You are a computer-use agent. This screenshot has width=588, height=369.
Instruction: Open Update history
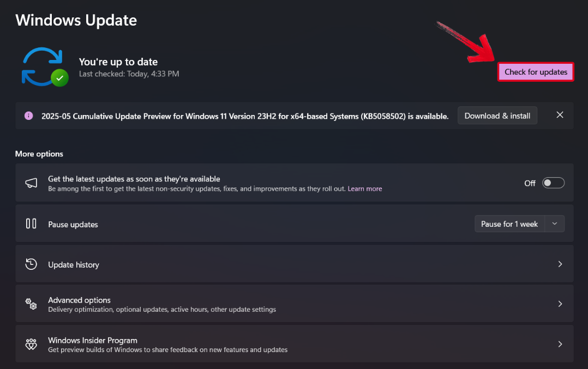coord(295,264)
